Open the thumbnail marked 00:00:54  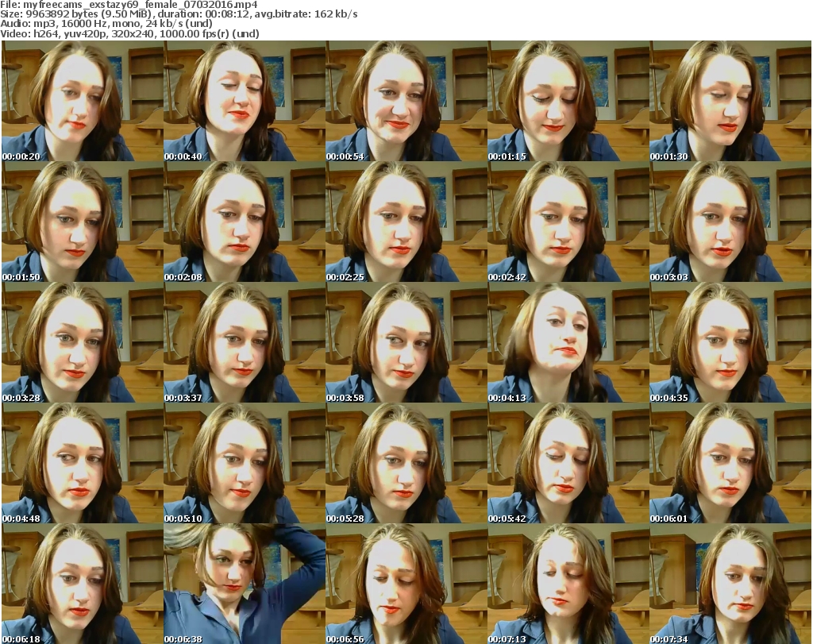tap(406, 101)
